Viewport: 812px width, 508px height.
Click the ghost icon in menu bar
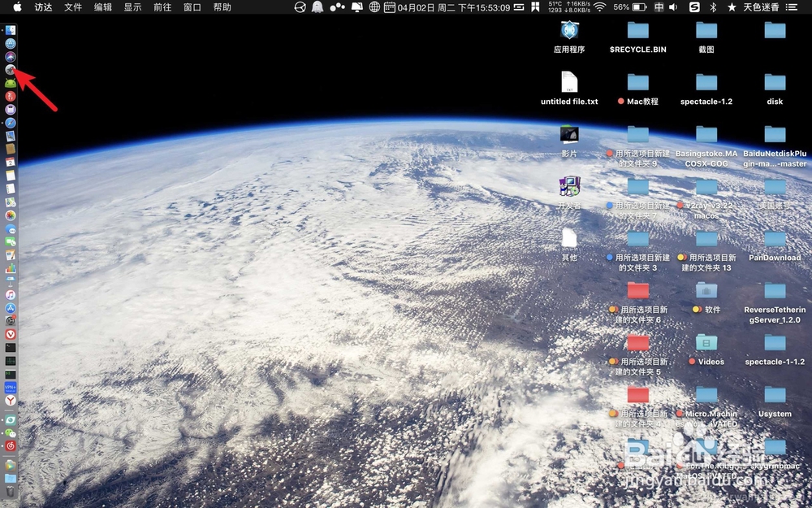tap(317, 7)
